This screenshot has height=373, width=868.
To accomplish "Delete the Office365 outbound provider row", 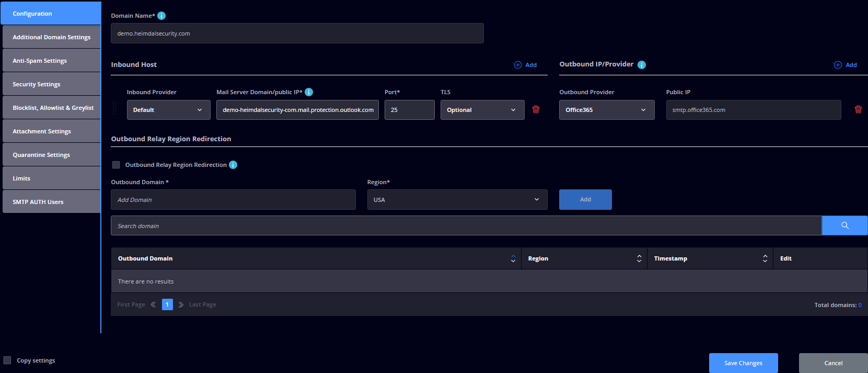I will (x=858, y=109).
